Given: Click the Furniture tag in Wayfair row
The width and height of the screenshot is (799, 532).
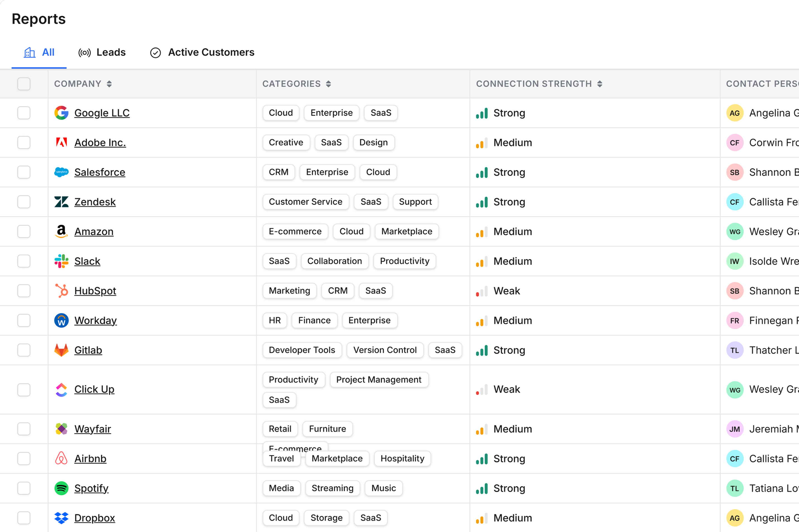Looking at the screenshot, I should [328, 429].
